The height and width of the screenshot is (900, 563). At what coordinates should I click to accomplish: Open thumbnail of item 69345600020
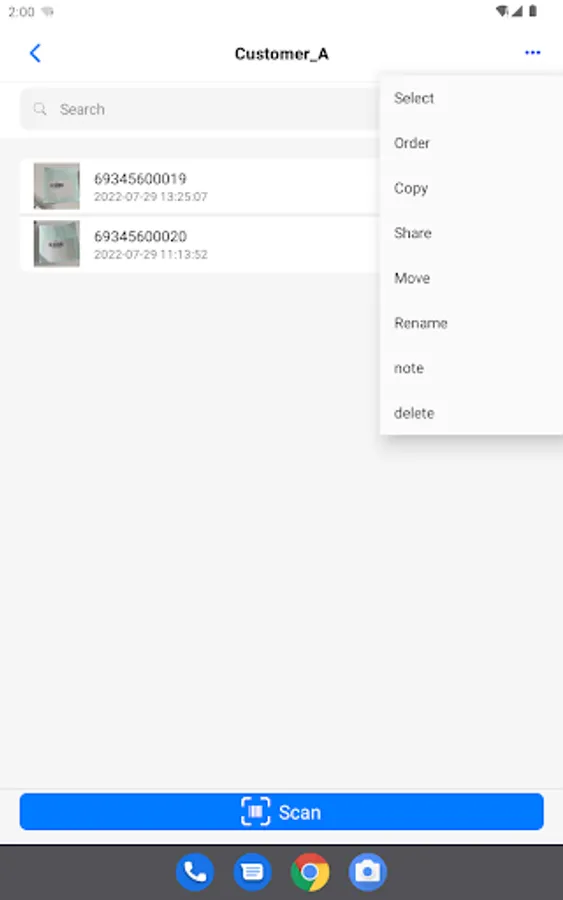(56, 244)
